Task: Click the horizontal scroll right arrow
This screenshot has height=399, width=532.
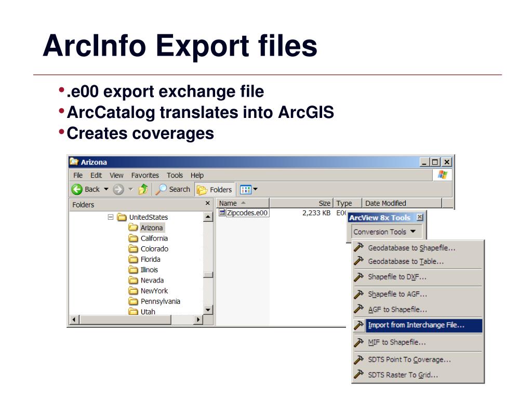Action: [x=198, y=320]
